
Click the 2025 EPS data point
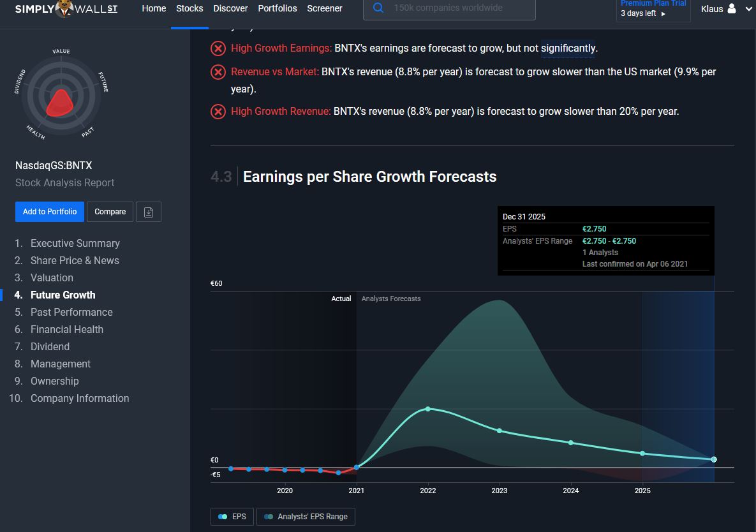(x=642, y=454)
